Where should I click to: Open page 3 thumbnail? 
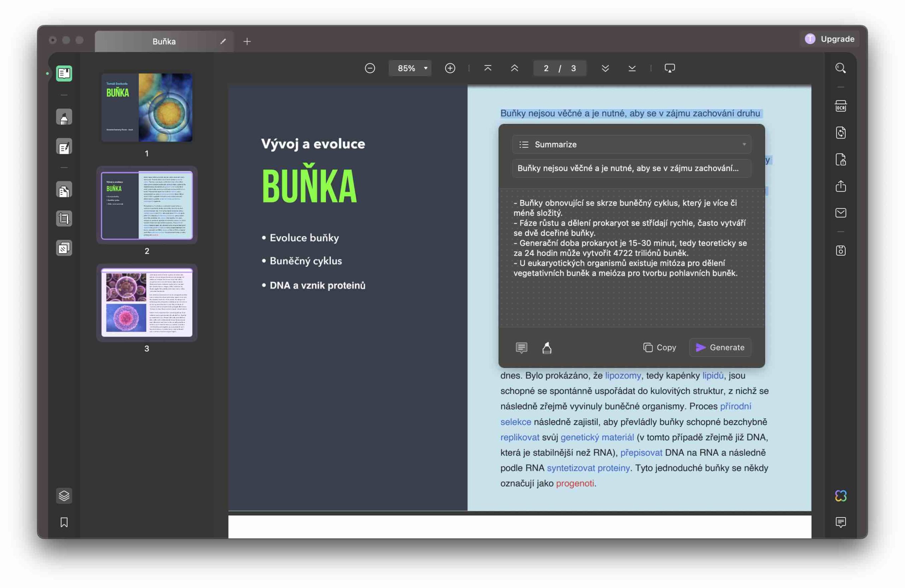point(147,303)
